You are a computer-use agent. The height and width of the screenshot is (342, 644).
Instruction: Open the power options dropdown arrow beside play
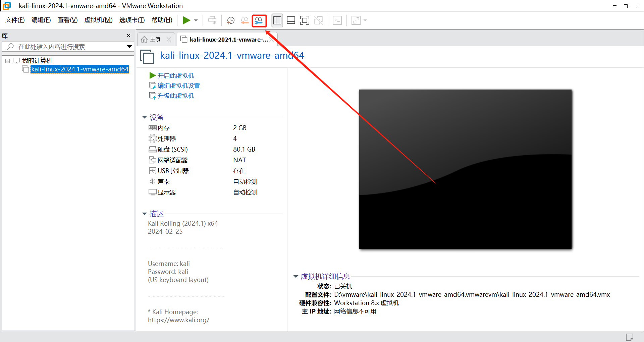pos(196,20)
